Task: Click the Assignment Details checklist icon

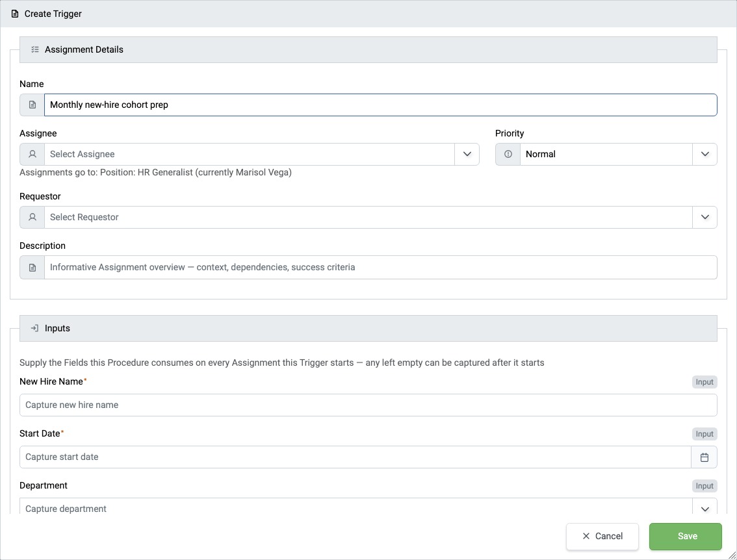Action: tap(35, 49)
